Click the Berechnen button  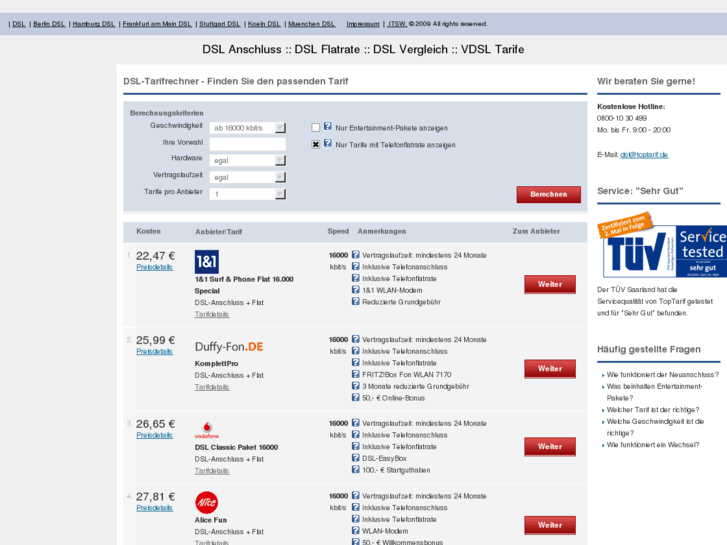coord(548,194)
